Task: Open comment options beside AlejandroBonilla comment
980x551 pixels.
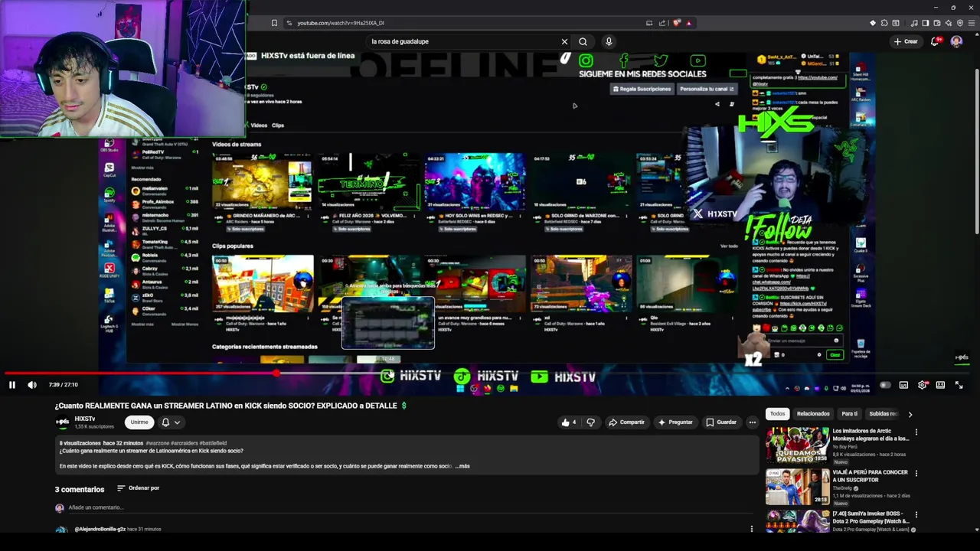Action: coord(751,529)
